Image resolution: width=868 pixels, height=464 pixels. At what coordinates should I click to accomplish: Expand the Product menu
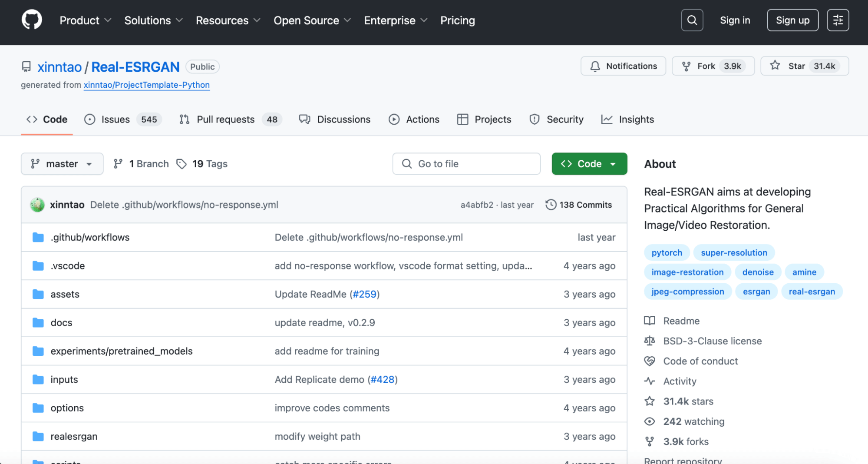pos(86,20)
